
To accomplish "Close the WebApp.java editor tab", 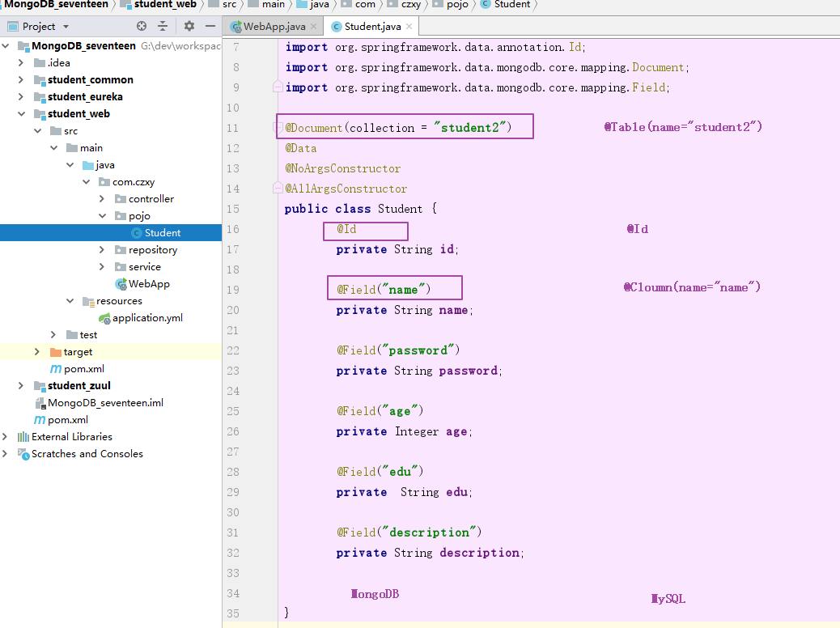I will point(312,27).
